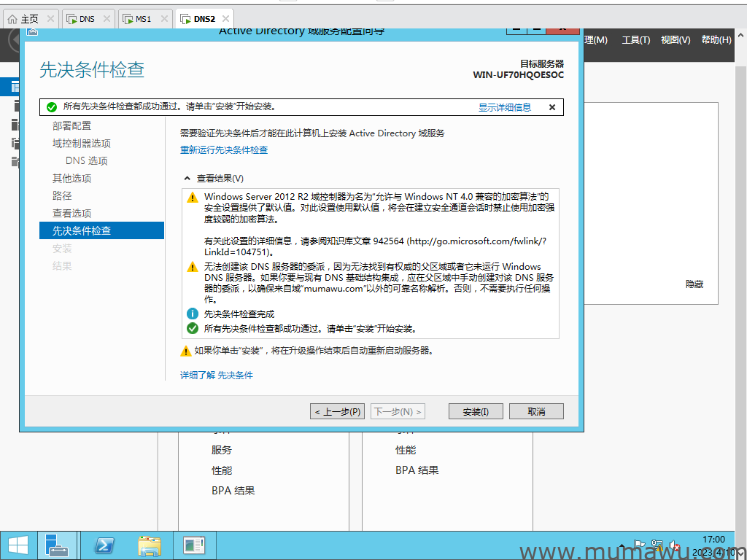
Task: Open the 工具(T) menu
Action: click(x=635, y=40)
